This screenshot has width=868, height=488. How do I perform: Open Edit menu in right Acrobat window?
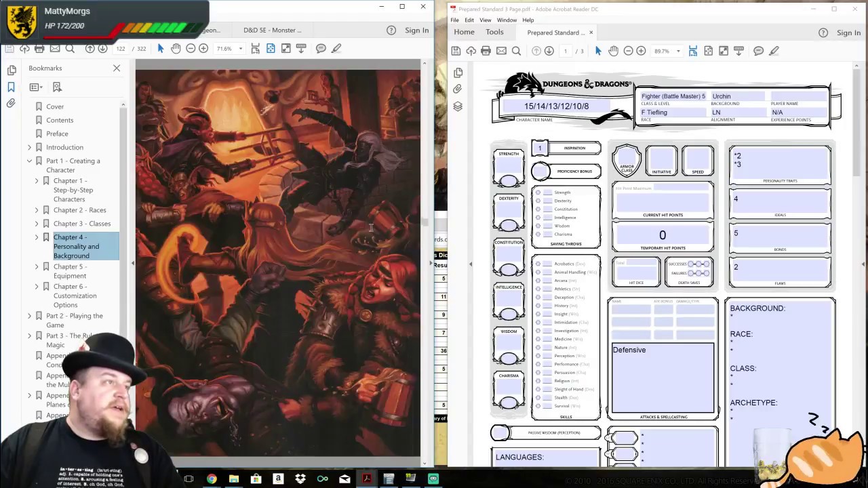tap(469, 20)
